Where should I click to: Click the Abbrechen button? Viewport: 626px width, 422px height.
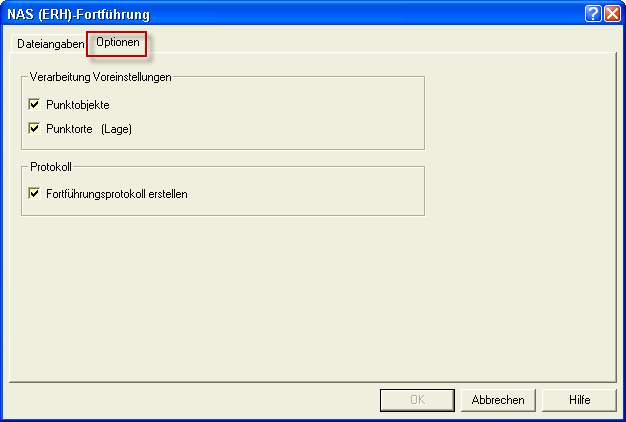click(x=498, y=400)
